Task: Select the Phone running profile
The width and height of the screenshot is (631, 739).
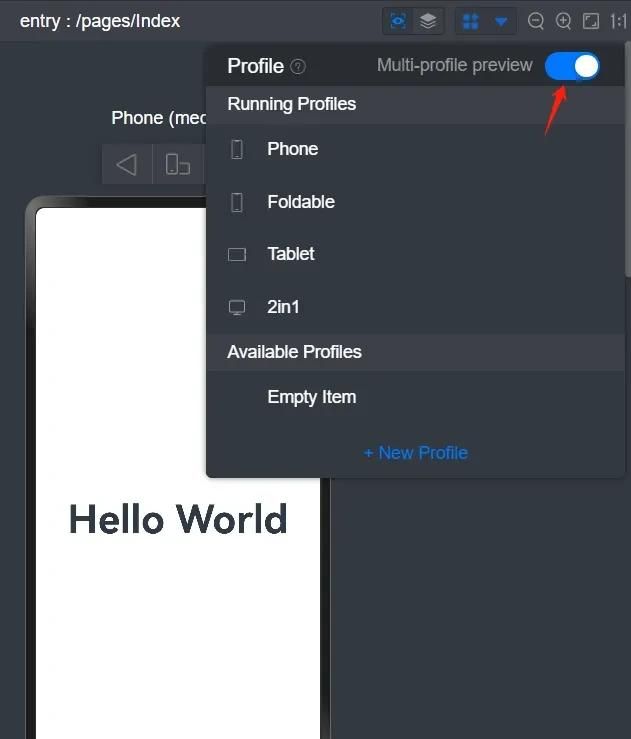Action: click(416, 149)
